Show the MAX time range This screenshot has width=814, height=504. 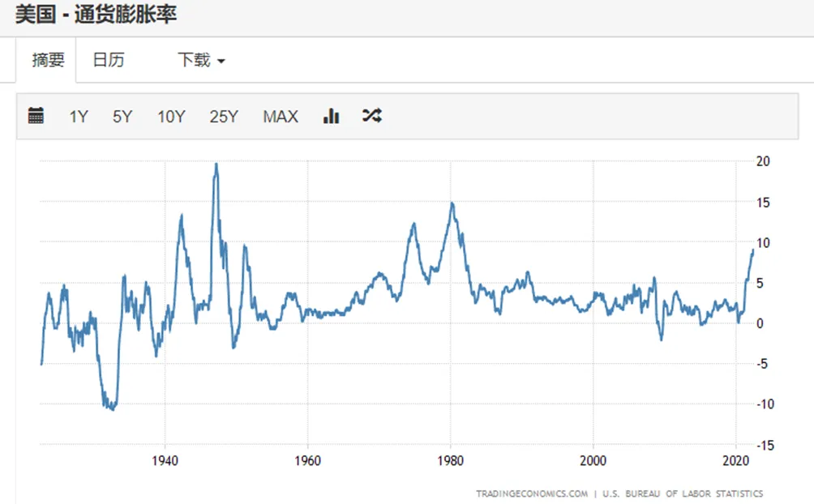pyautogui.click(x=281, y=116)
